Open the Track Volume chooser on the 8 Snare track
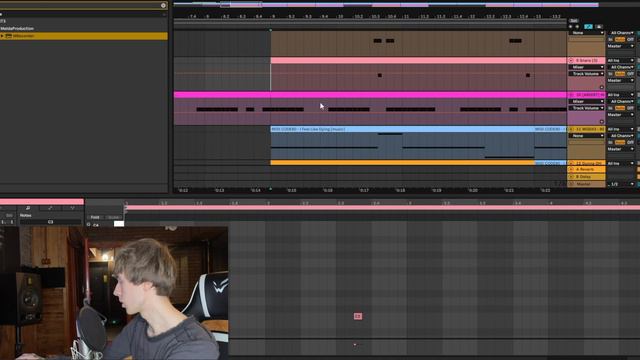The image size is (640, 360). point(587,74)
